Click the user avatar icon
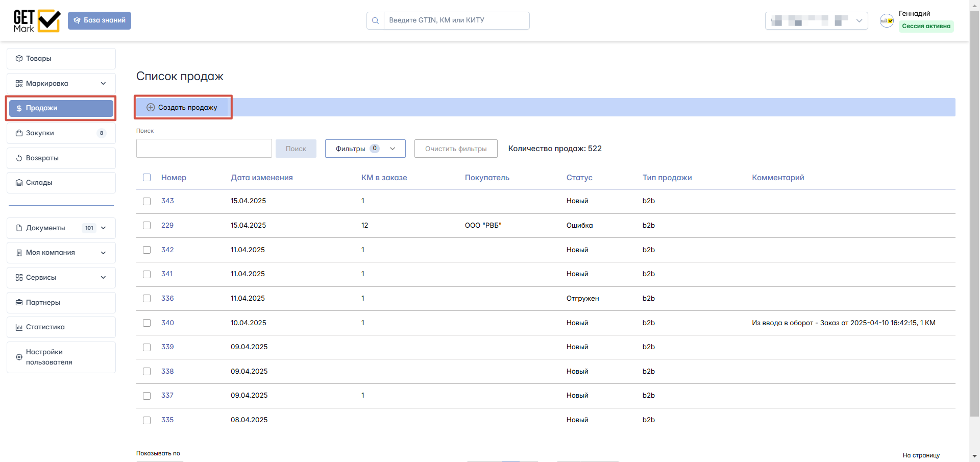Image resolution: width=980 pixels, height=462 pixels. click(x=887, y=20)
